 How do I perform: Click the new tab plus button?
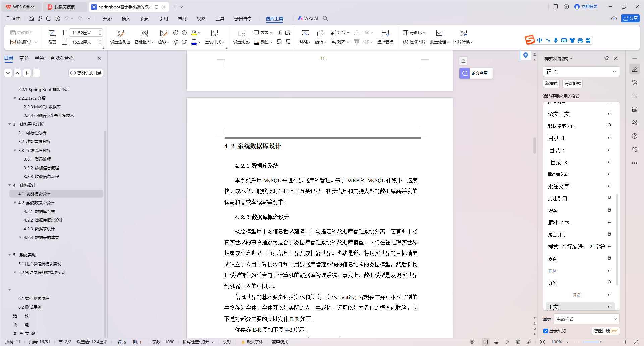(x=175, y=7)
